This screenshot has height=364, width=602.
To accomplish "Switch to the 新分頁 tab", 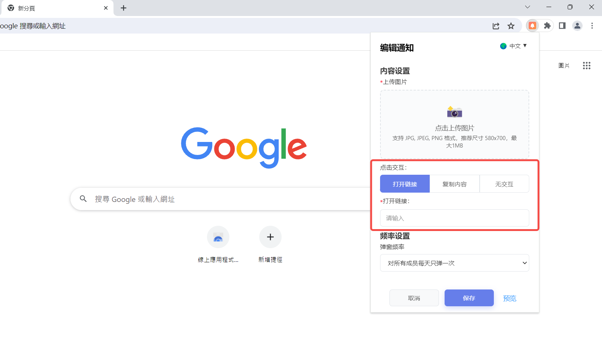I will (x=57, y=8).
